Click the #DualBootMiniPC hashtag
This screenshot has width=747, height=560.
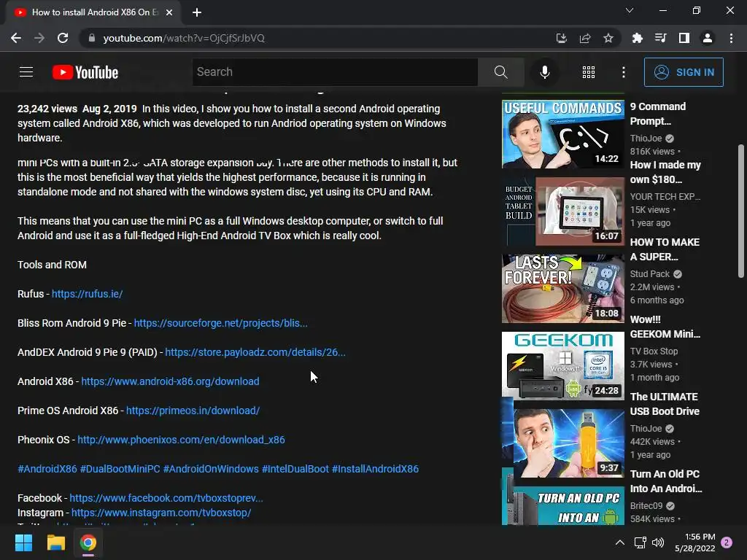[120, 469]
